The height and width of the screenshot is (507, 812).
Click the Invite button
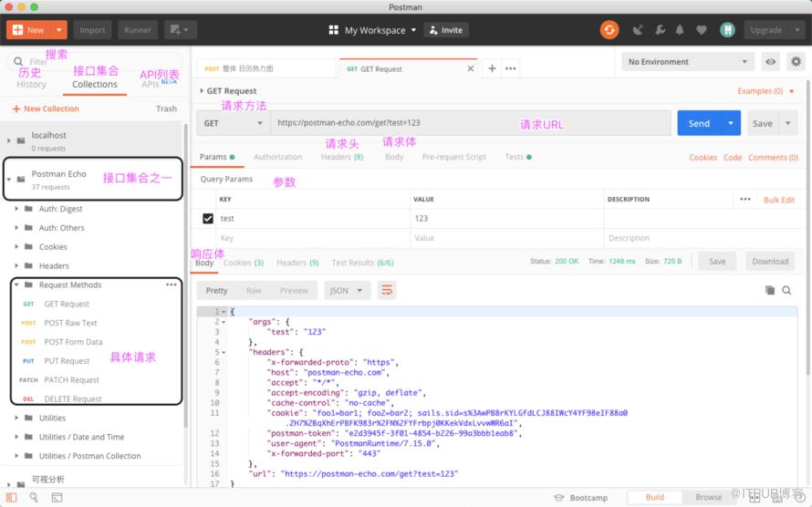[x=446, y=30]
